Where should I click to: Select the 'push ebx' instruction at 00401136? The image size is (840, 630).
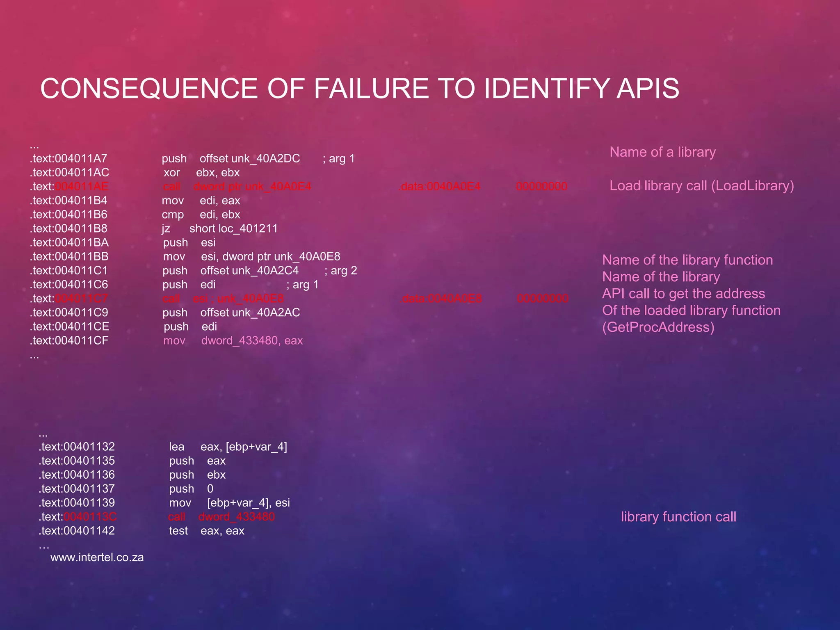[x=197, y=475]
